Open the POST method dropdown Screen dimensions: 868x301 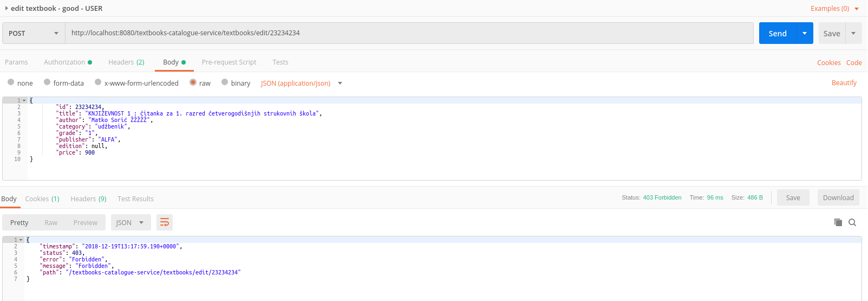click(34, 33)
